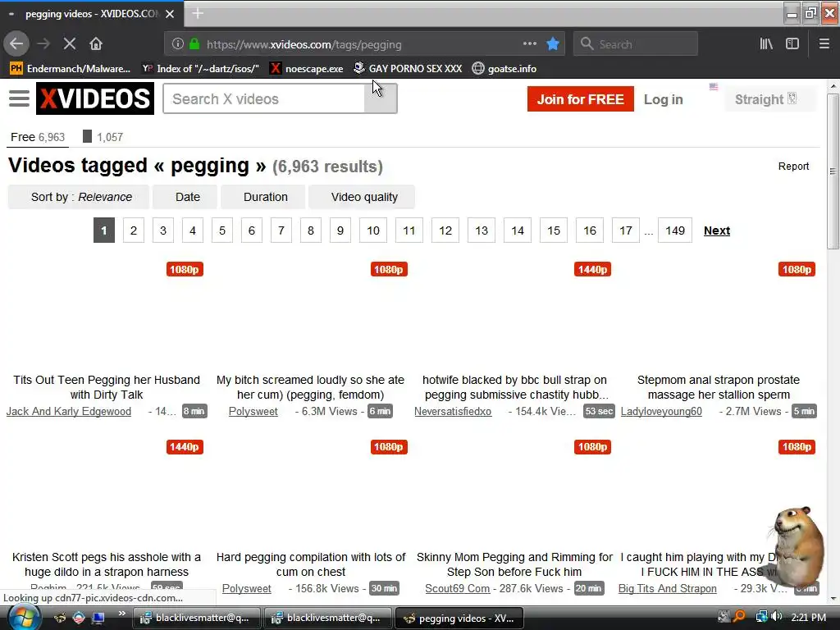
Task: Click the green padlock security icon
Action: pyautogui.click(x=194, y=44)
